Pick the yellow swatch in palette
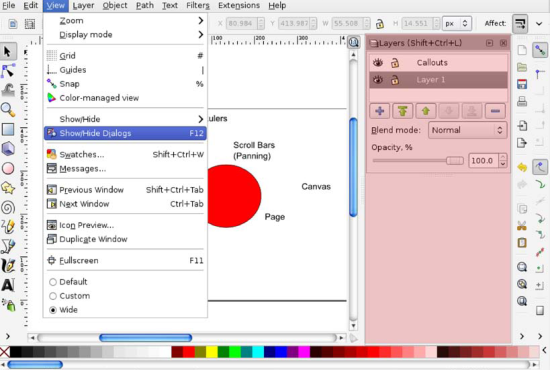Image resolution: width=550 pixels, height=370 pixels. point(212,352)
